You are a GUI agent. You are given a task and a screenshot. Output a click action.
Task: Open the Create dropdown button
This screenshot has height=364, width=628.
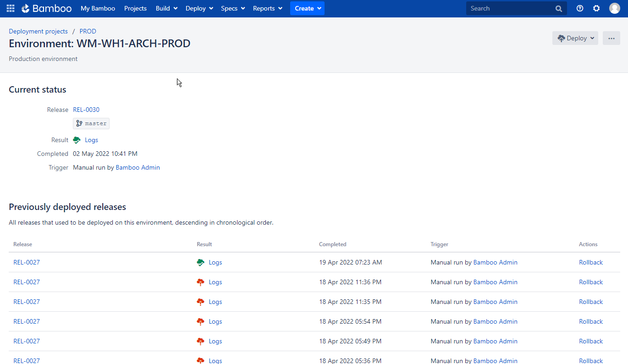tap(307, 8)
